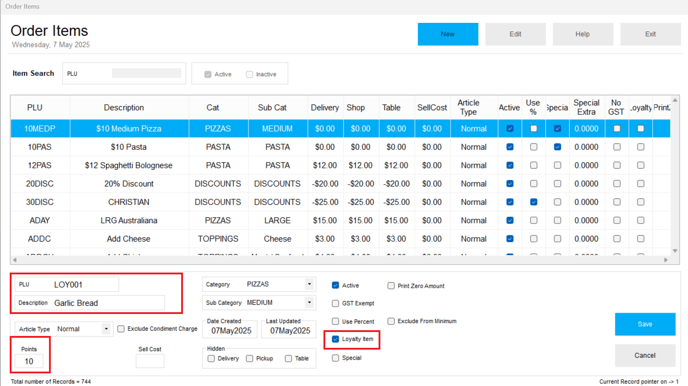688x386 pixels.
Task: Toggle Active checkbox in ADDC row
Action: click(510, 239)
